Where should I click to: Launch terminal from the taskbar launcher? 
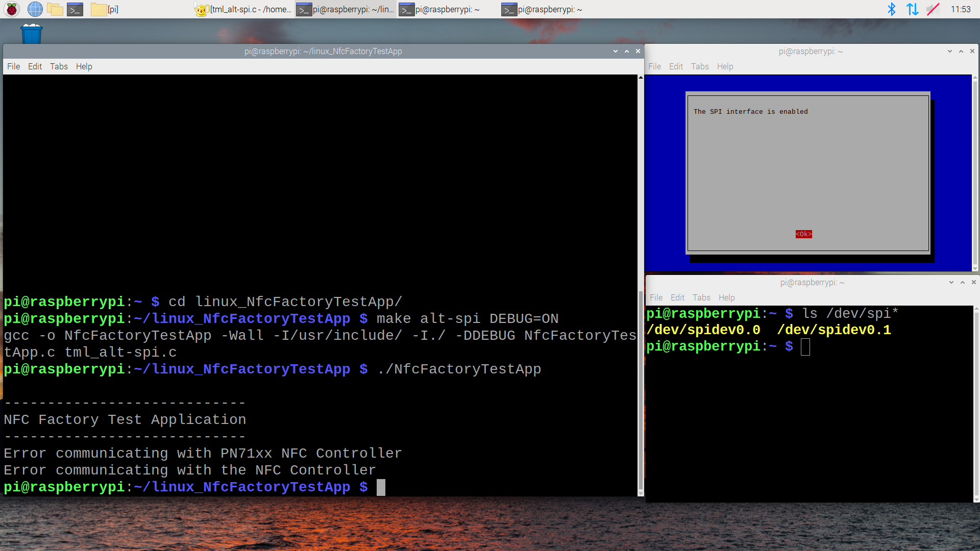[x=75, y=9]
